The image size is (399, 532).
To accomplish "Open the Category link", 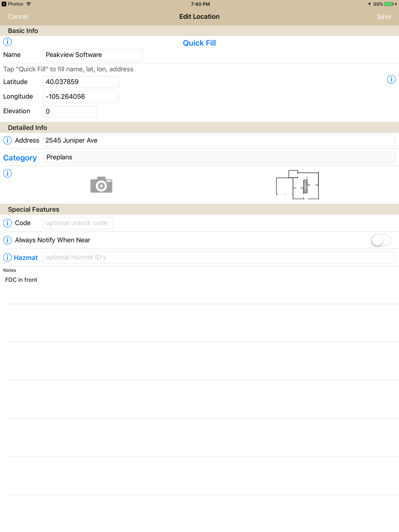I will 20,158.
